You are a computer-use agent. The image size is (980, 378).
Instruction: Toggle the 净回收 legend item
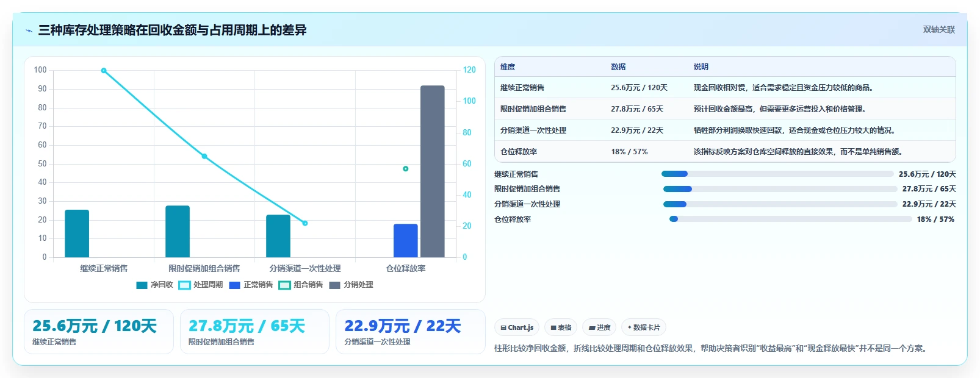pos(155,285)
